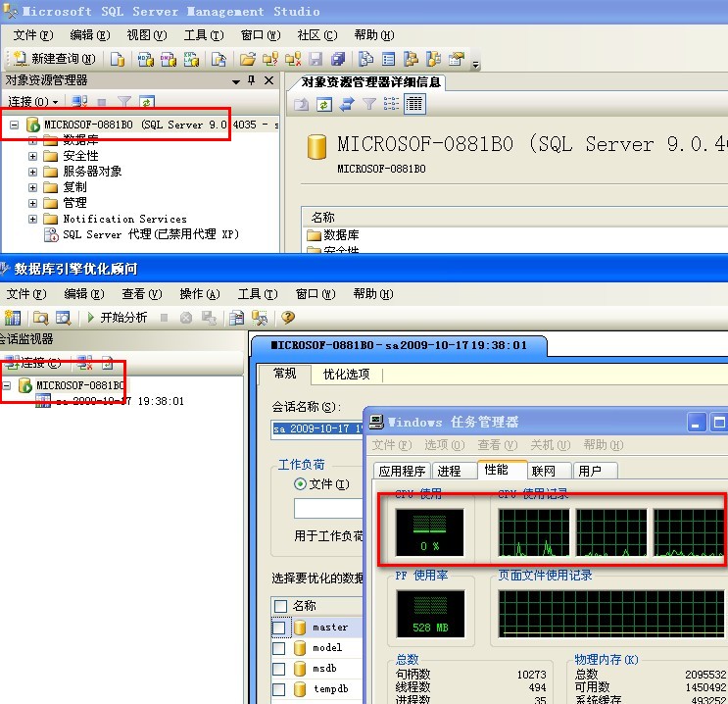The image size is (728, 704).
Task: Toggle the select-all 名称 header checkbox
Action: [x=280, y=606]
